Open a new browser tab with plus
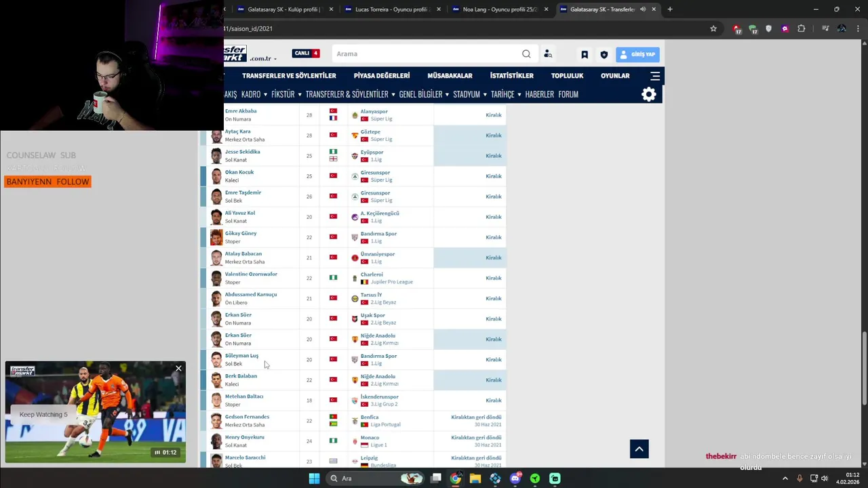This screenshot has height=488, width=868. coord(670,9)
